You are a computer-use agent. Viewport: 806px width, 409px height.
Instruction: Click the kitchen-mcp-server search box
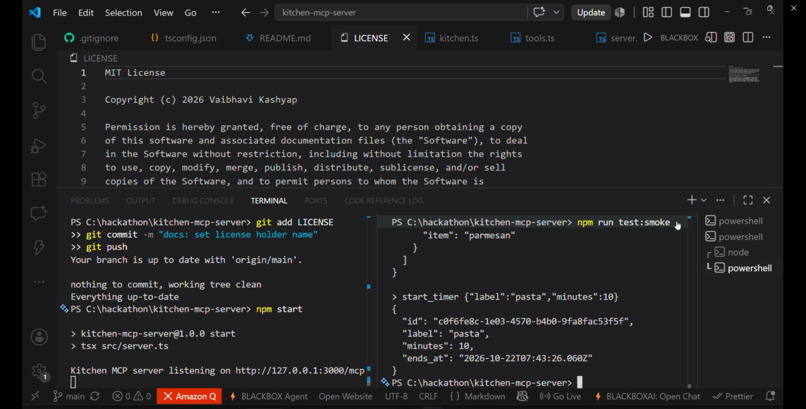pyautogui.click(x=401, y=12)
